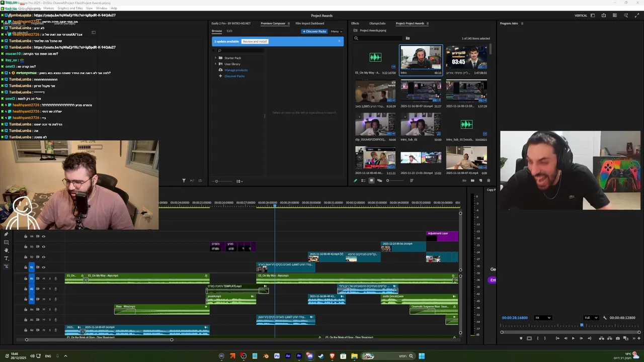Open the Composer view mode dropdown
This screenshot has height=362, width=644.
(239, 181)
